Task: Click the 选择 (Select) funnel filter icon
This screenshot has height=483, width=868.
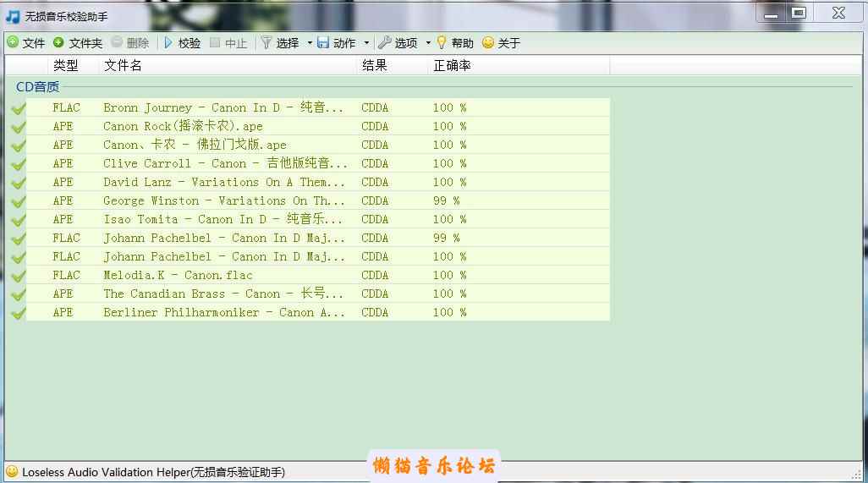Action: tap(266, 42)
